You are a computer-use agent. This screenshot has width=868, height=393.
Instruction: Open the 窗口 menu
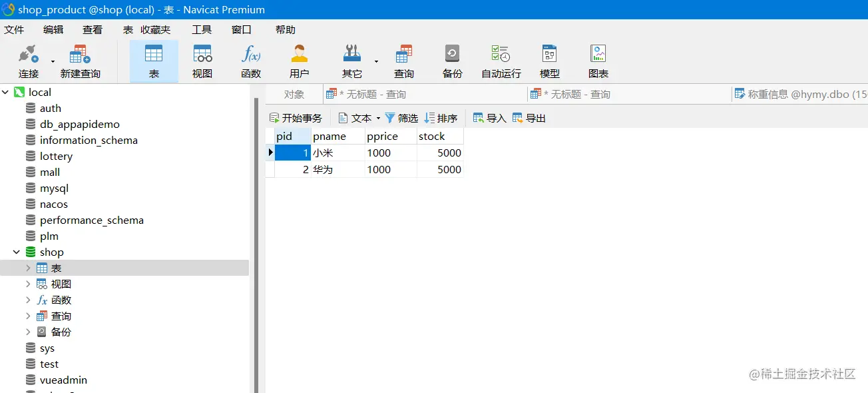(x=242, y=29)
